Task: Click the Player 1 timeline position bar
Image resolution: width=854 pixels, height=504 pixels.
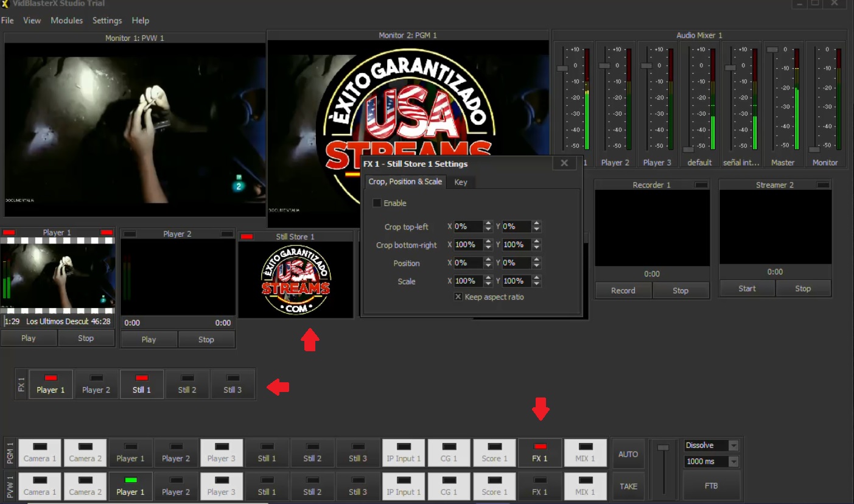Action: (58, 321)
